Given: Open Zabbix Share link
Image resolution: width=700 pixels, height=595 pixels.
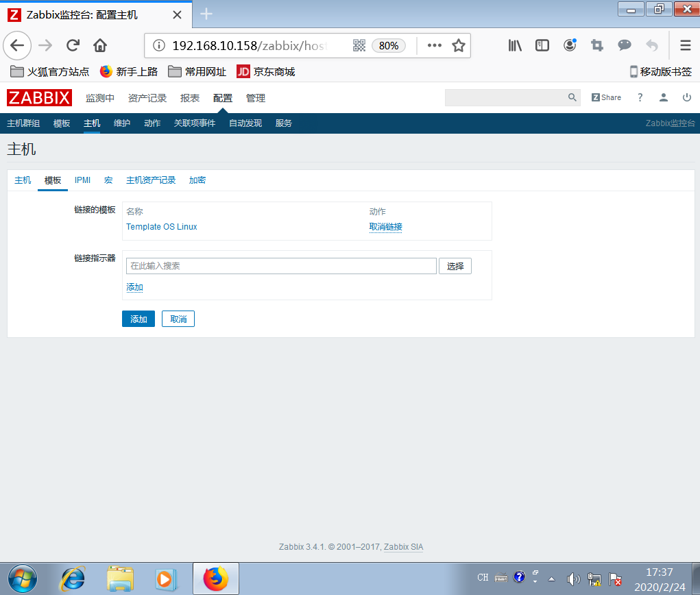Looking at the screenshot, I should pyautogui.click(x=606, y=97).
